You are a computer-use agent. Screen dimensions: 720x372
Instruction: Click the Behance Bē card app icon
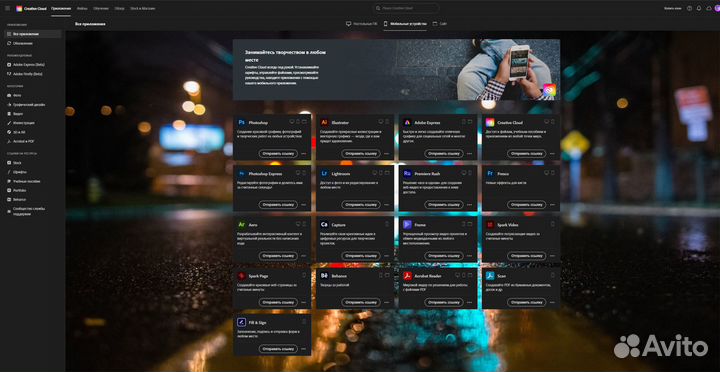click(x=324, y=276)
